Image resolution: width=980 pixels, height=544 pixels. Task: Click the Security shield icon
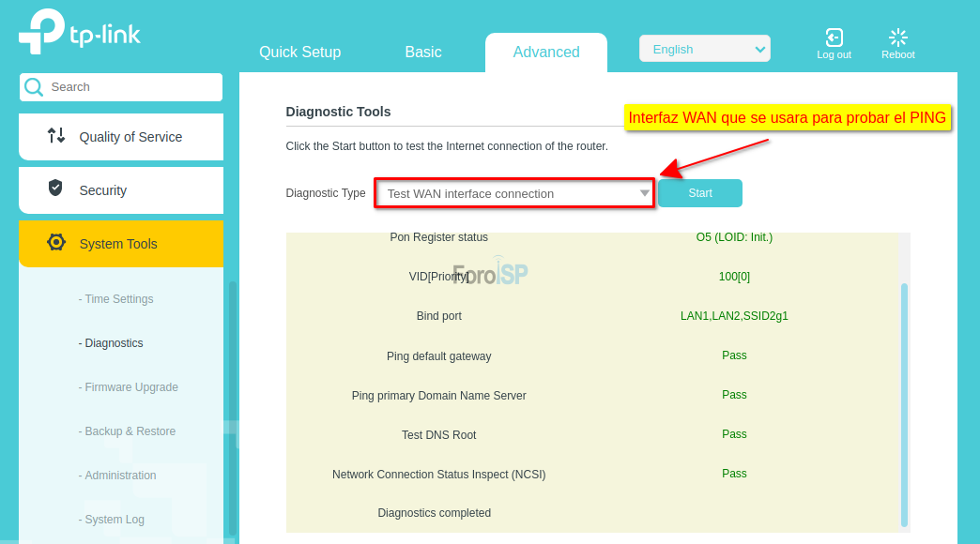click(x=55, y=189)
